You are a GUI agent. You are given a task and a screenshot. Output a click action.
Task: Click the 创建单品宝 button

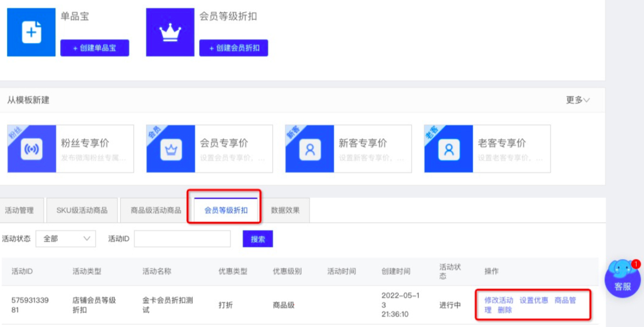[96, 48]
